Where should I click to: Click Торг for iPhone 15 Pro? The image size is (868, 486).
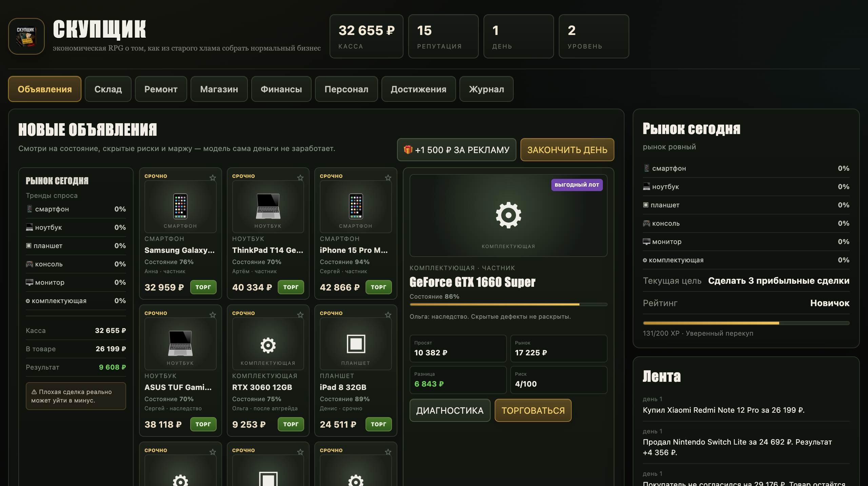tap(378, 287)
